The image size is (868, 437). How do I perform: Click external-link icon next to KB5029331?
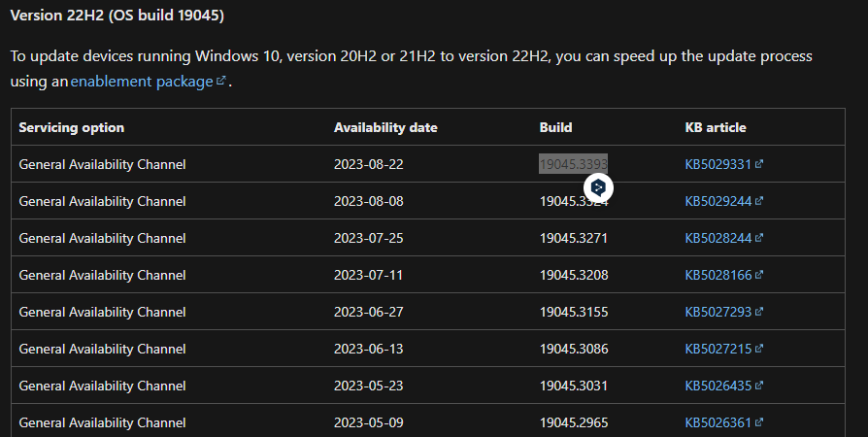(759, 164)
